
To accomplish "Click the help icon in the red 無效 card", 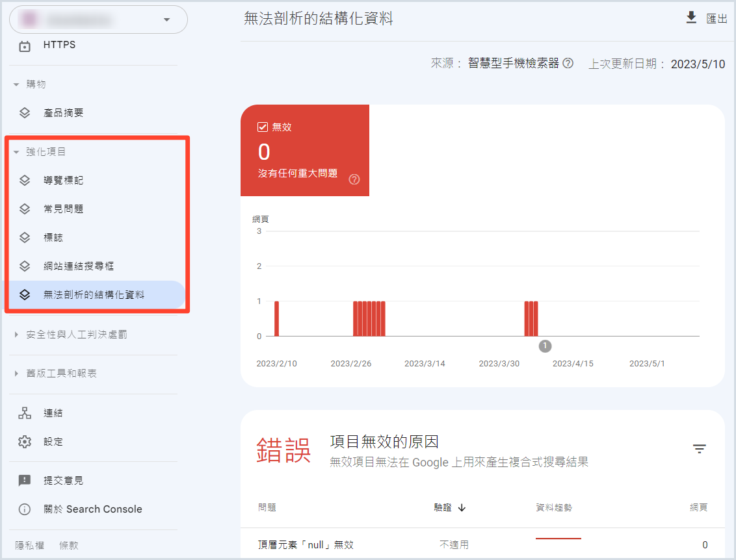I will tap(354, 179).
